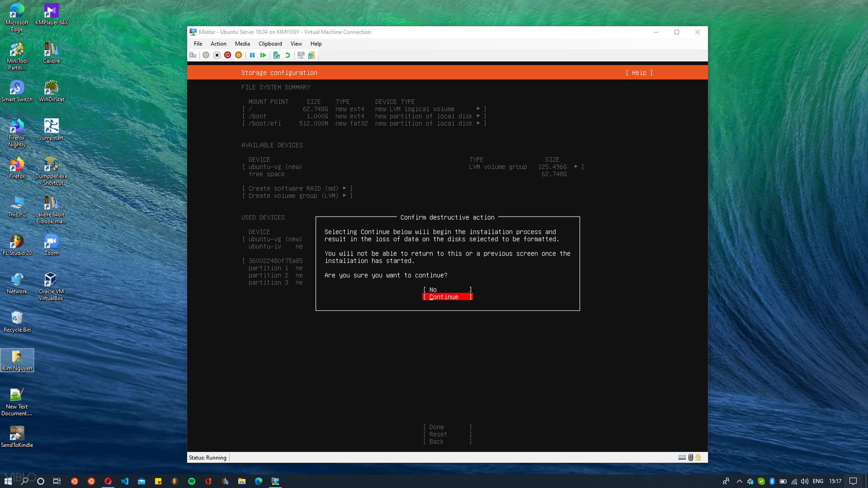Select the MiniTool Partition desktop icon
The height and width of the screenshot is (488, 868).
click(x=17, y=56)
